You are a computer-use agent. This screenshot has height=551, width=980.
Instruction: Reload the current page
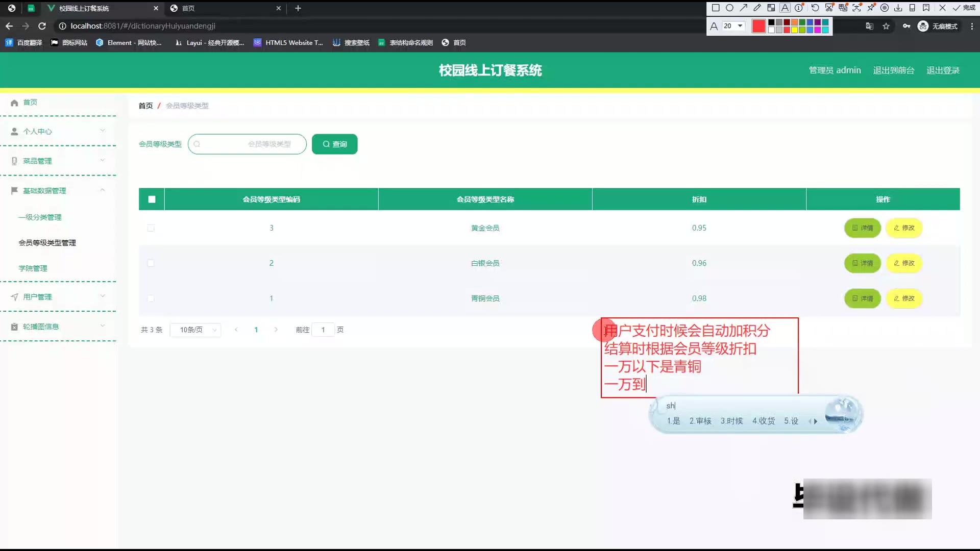pyautogui.click(x=42, y=26)
